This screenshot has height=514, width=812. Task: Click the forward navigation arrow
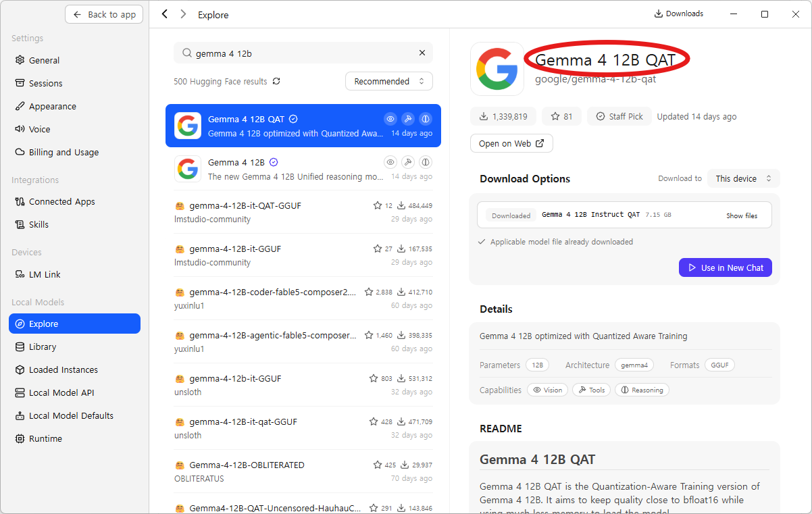[183, 14]
